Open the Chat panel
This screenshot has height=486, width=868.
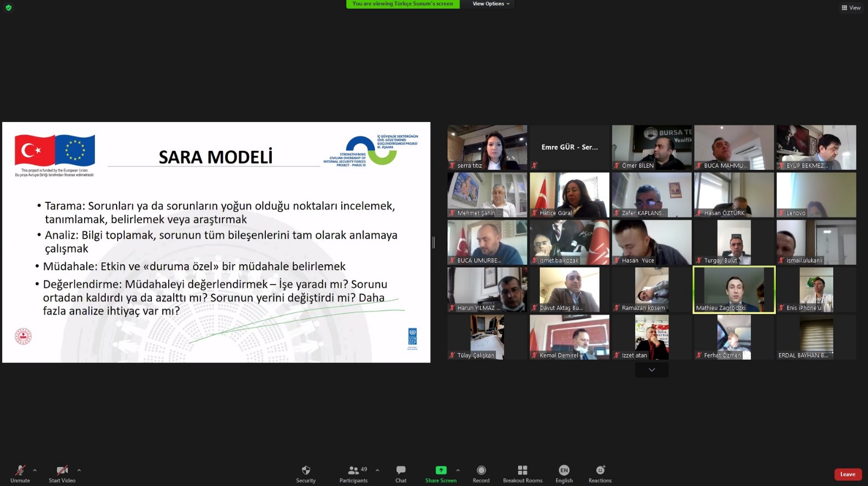401,471
